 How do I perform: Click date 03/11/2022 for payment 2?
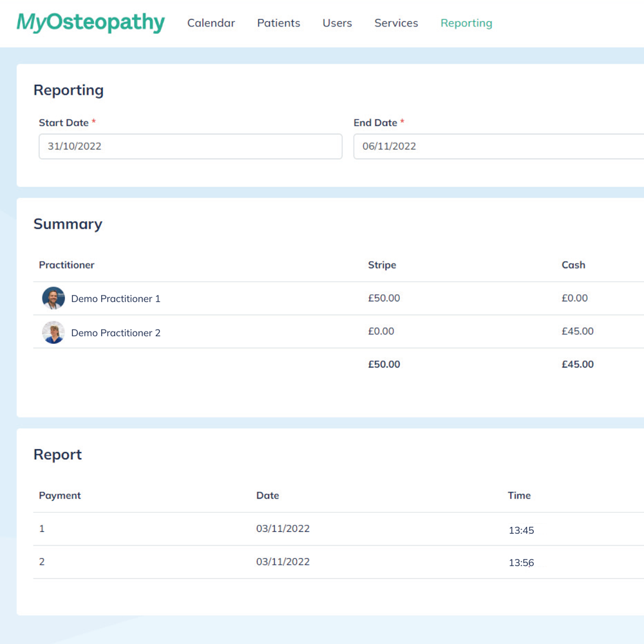283,562
